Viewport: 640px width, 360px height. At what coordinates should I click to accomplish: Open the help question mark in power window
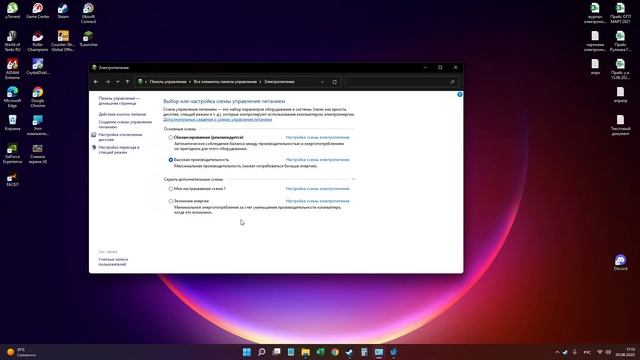tap(460, 94)
